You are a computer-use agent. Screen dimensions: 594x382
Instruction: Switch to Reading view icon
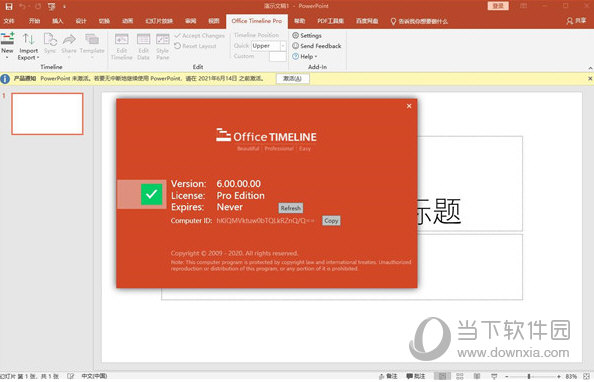(477, 376)
